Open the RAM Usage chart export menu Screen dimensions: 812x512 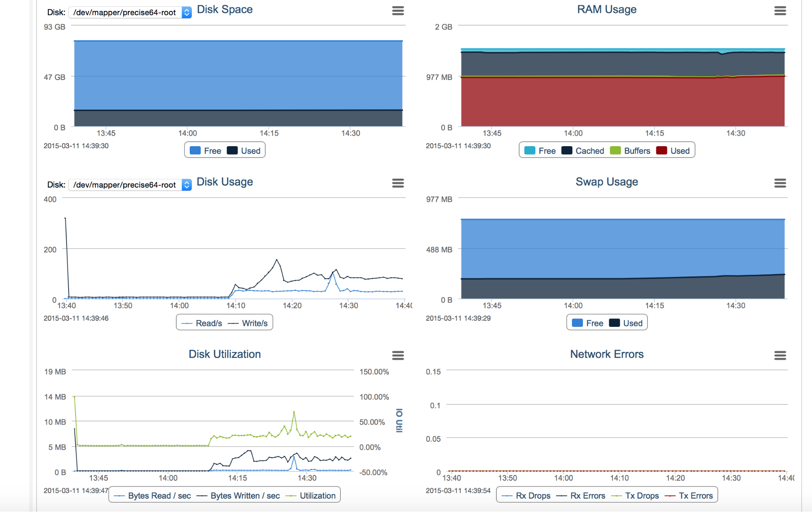pyautogui.click(x=780, y=11)
